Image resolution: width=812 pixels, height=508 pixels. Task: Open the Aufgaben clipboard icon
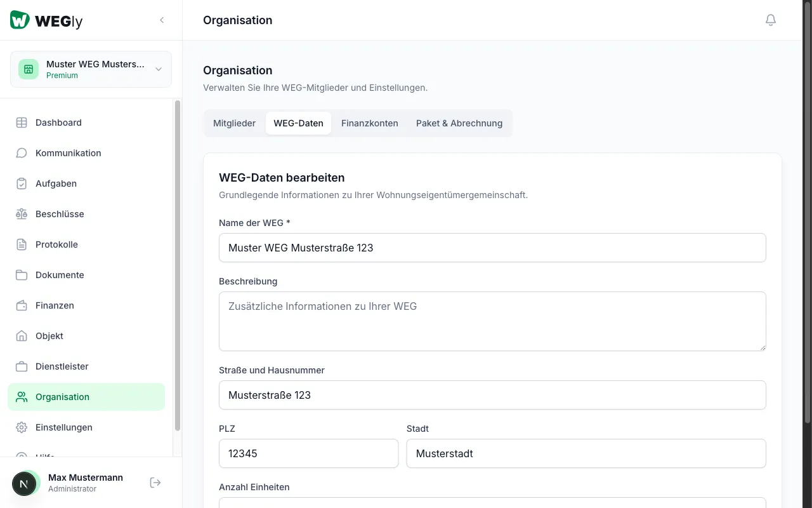tap(22, 184)
